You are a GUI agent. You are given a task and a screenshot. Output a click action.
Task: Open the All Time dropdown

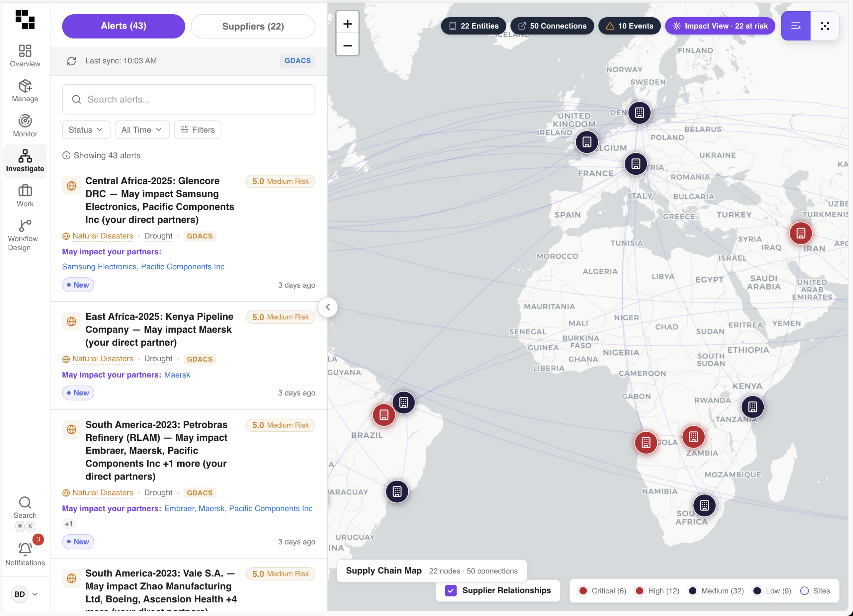142,130
